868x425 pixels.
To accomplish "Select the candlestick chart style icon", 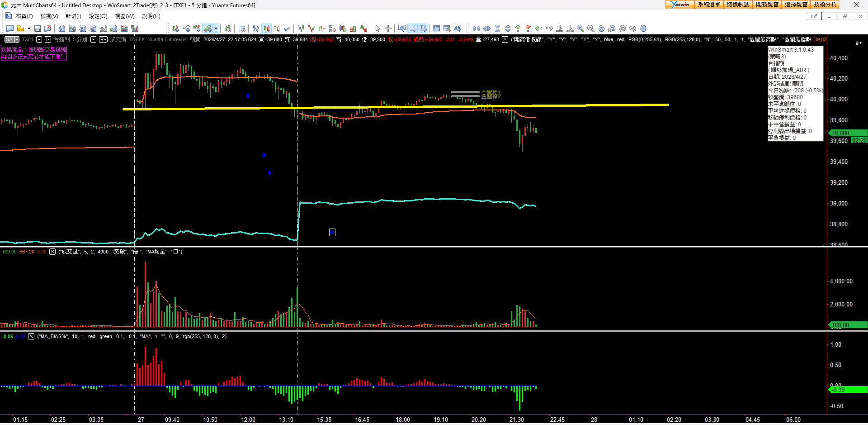I will (x=267, y=29).
